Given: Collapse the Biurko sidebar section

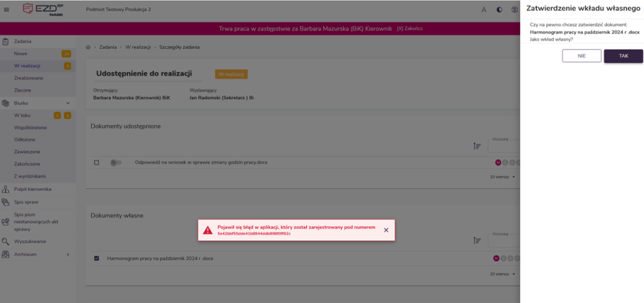Looking at the screenshot, I should click(x=68, y=103).
